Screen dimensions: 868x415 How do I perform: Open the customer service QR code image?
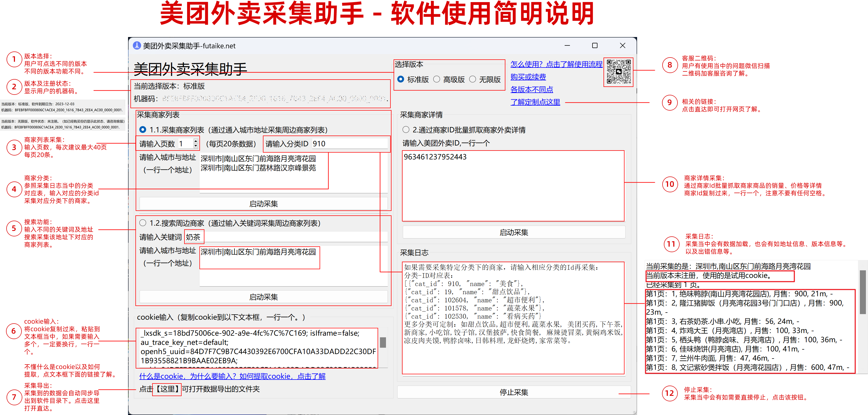pos(619,72)
